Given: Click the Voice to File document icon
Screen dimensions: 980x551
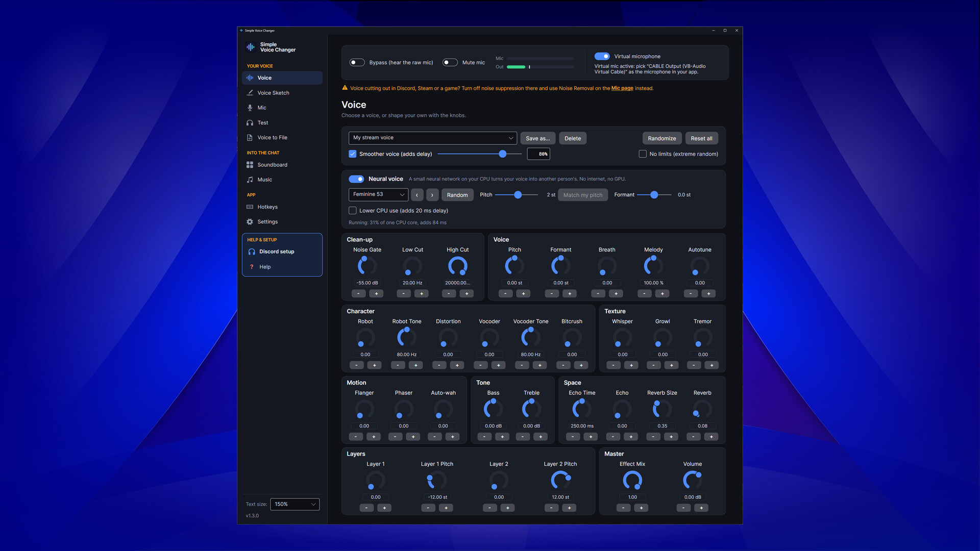Looking at the screenshot, I should click(250, 138).
